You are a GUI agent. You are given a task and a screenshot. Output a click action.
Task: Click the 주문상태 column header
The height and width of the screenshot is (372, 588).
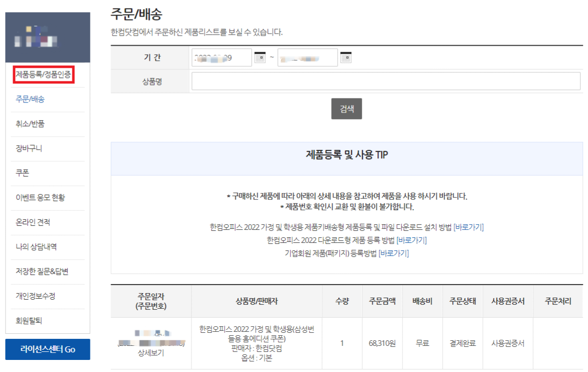coord(462,301)
